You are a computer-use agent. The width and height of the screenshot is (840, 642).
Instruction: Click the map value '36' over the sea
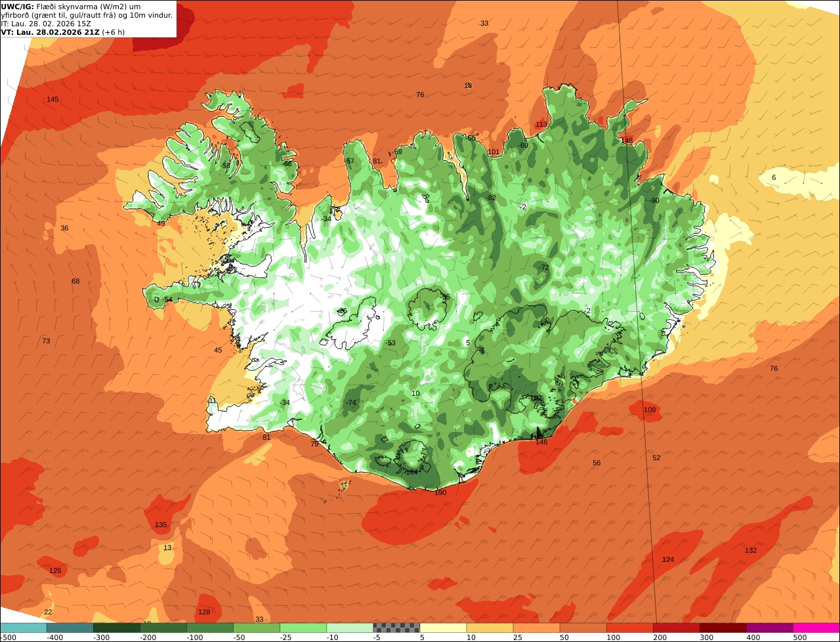click(64, 228)
